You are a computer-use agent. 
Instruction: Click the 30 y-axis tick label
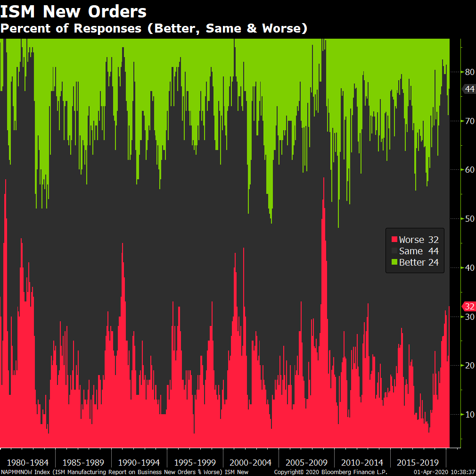click(469, 317)
